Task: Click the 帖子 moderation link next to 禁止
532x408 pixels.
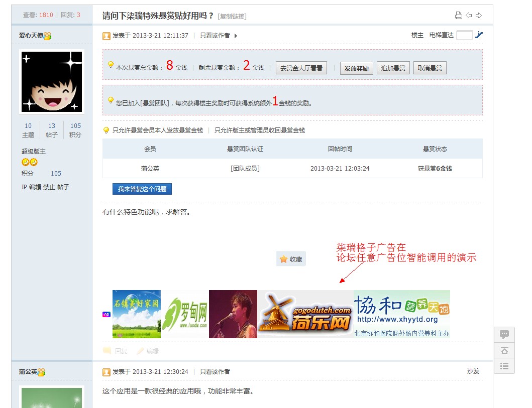Action: tap(63, 187)
